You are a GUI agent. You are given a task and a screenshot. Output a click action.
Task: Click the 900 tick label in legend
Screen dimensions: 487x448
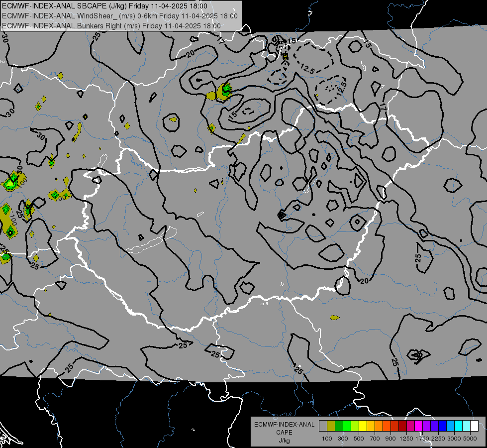coord(390,439)
